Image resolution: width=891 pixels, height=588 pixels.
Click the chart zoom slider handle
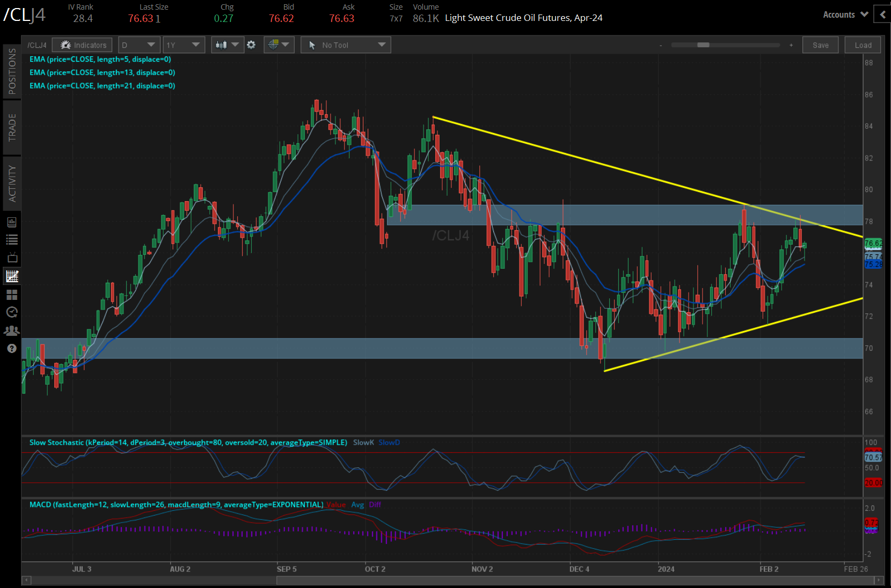pos(703,45)
